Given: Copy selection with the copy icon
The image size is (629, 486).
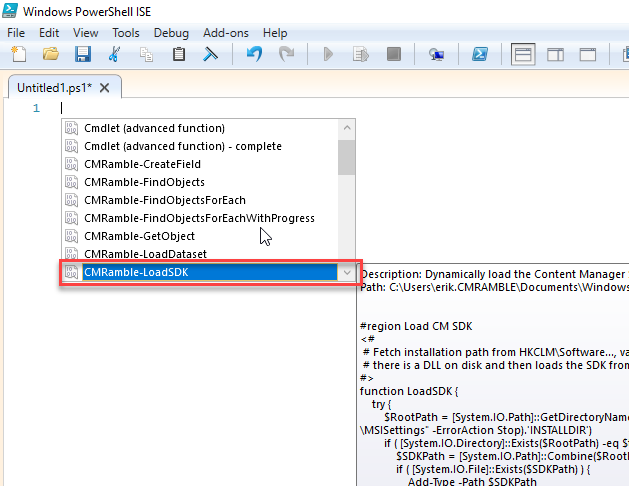Looking at the screenshot, I should tap(146, 55).
